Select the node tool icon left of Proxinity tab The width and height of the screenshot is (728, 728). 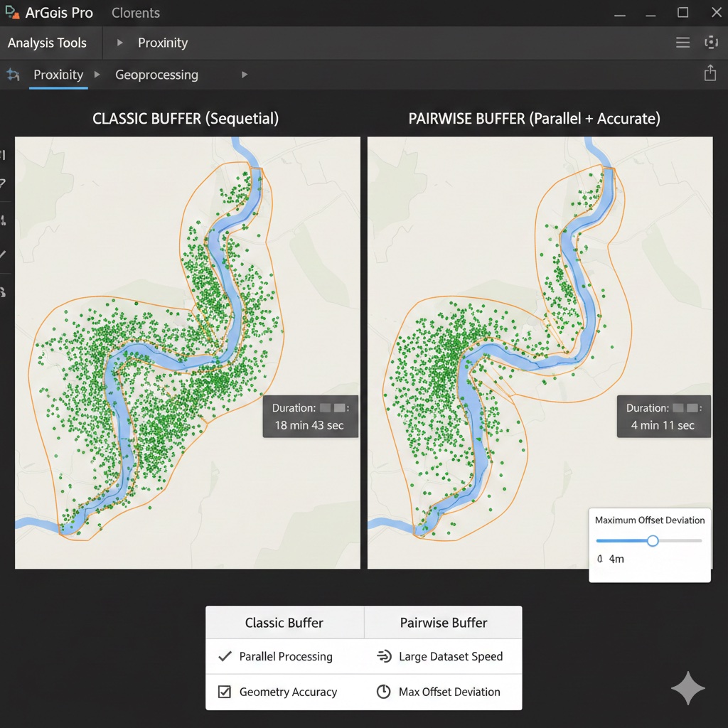pyautogui.click(x=12, y=75)
